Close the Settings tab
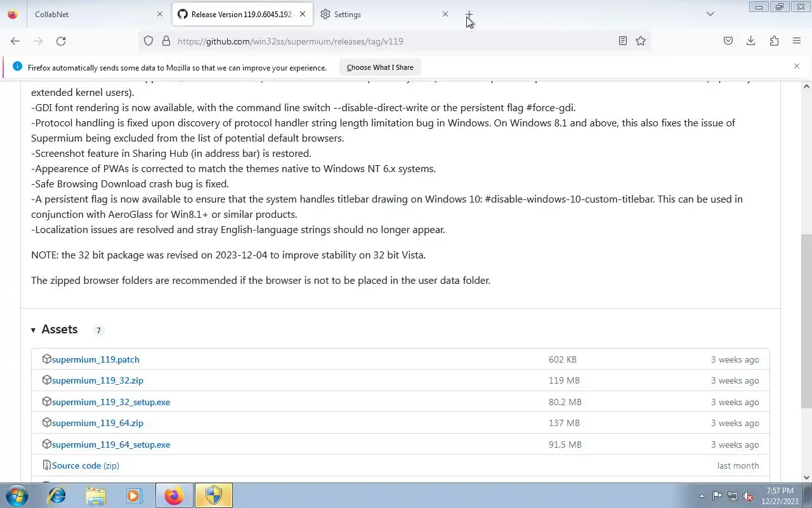Viewport: 812px width, 508px height. pyautogui.click(x=445, y=14)
